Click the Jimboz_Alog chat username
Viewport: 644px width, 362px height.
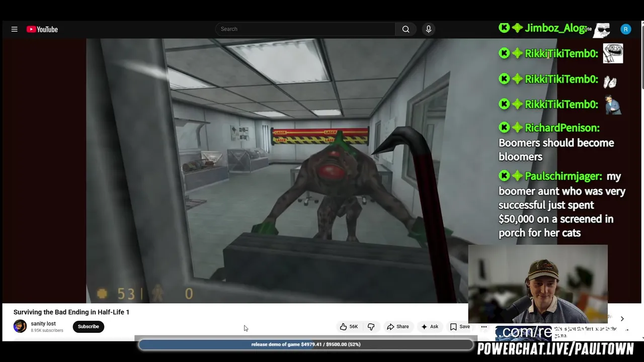pyautogui.click(x=556, y=28)
